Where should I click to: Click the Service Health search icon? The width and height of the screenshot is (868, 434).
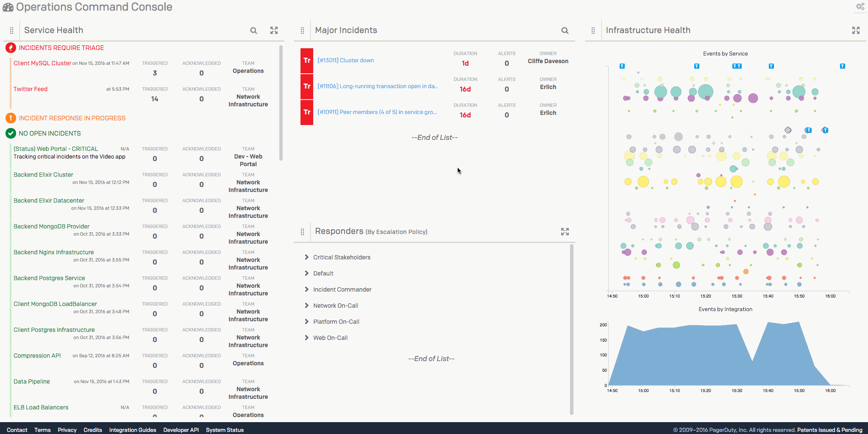pos(253,31)
